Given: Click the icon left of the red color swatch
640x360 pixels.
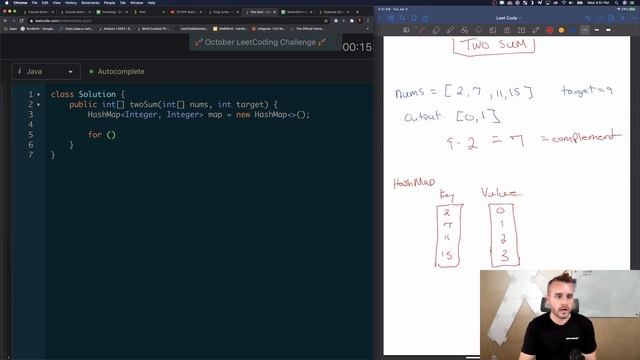Looking at the screenshot, I should click(x=536, y=30).
